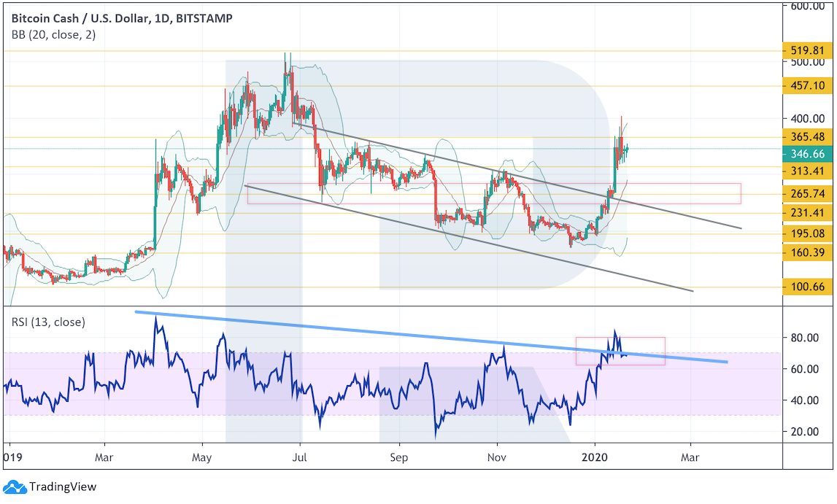Screen dimensions: 837x504
Task: Click the 2020 year label on time axis
Action: pos(595,457)
